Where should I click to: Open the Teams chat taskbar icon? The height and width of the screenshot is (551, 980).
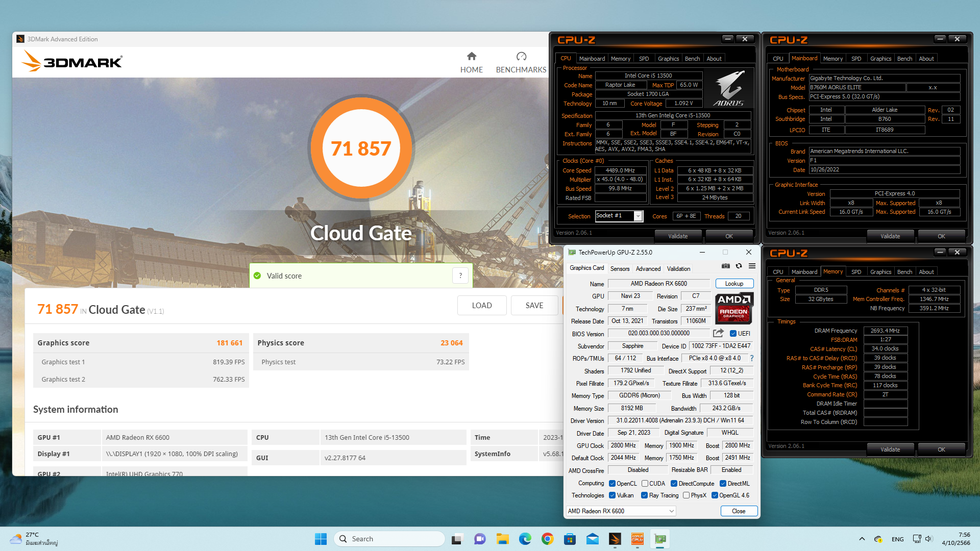pyautogui.click(x=480, y=539)
